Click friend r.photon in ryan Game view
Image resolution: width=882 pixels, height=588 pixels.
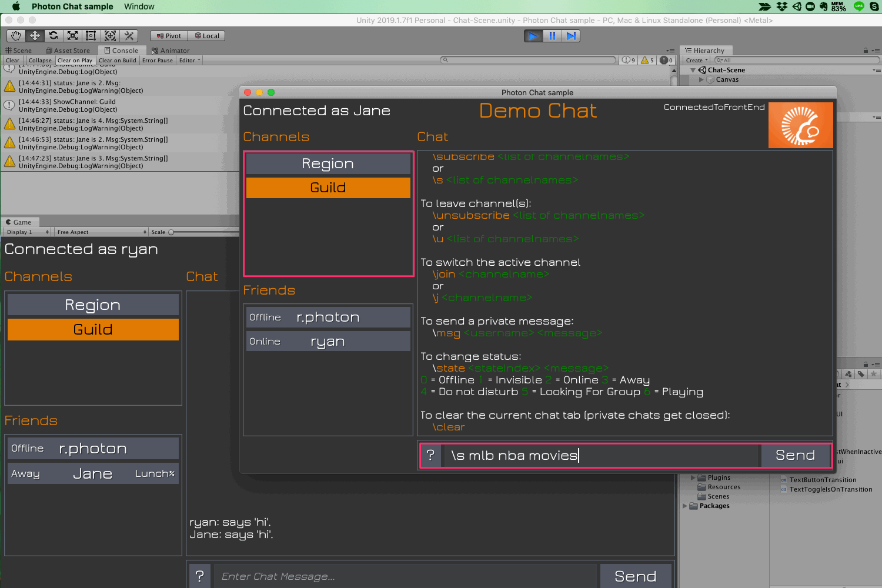[93, 448]
